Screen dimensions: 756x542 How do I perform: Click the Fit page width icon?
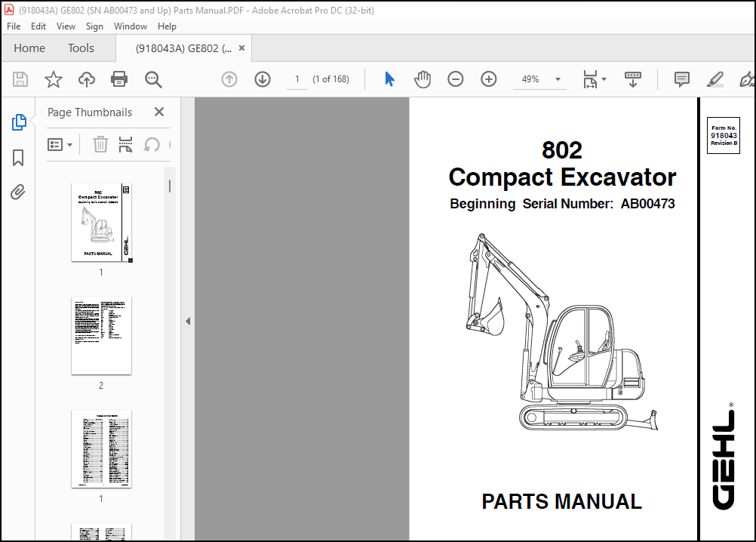pyautogui.click(x=590, y=79)
